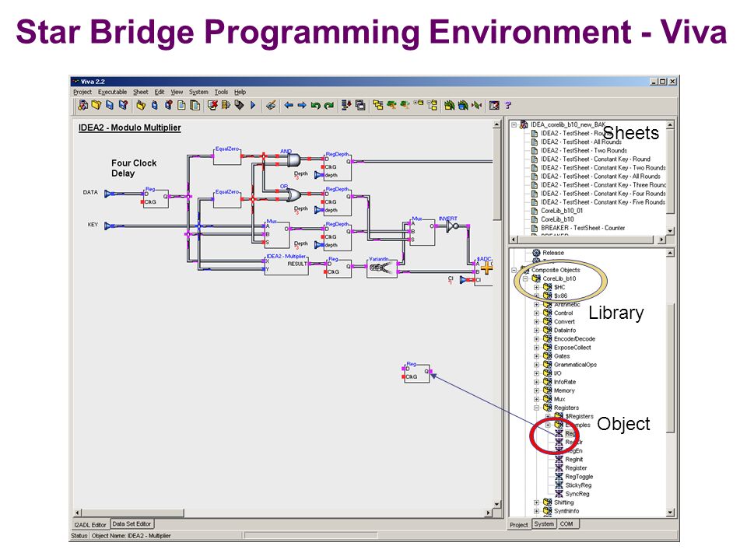Click the cascading windows toolbar icon
The width and height of the screenshot is (747, 560).
click(360, 105)
